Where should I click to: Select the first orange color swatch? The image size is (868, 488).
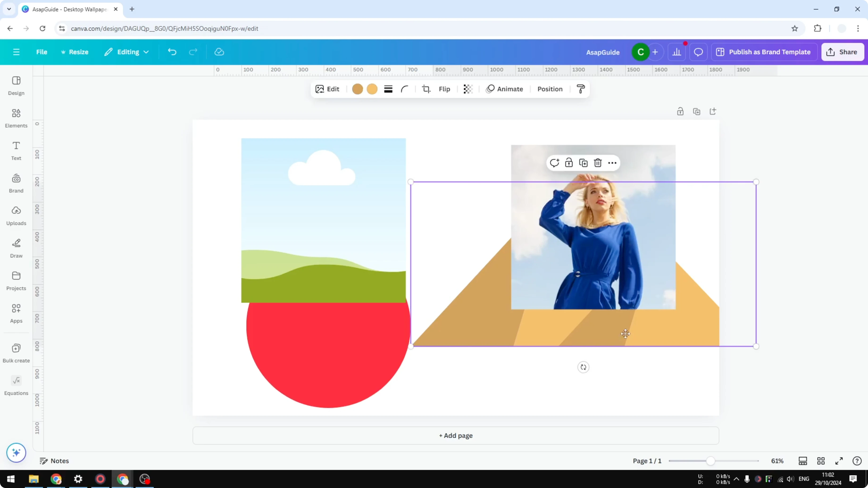tap(357, 89)
